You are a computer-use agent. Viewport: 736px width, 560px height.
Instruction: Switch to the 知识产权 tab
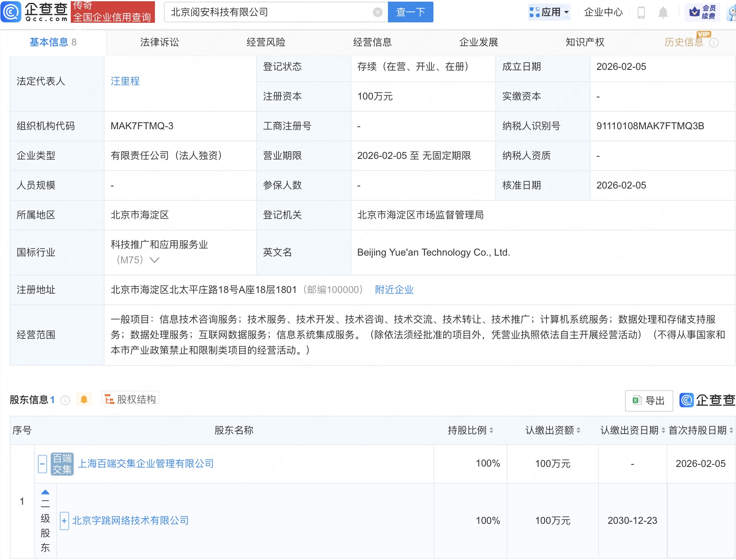[x=585, y=42]
